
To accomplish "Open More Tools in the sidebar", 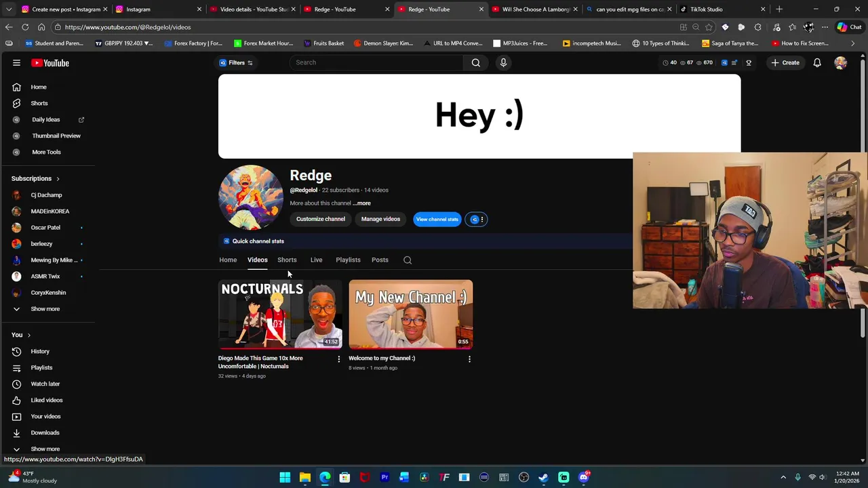I will click(x=47, y=152).
